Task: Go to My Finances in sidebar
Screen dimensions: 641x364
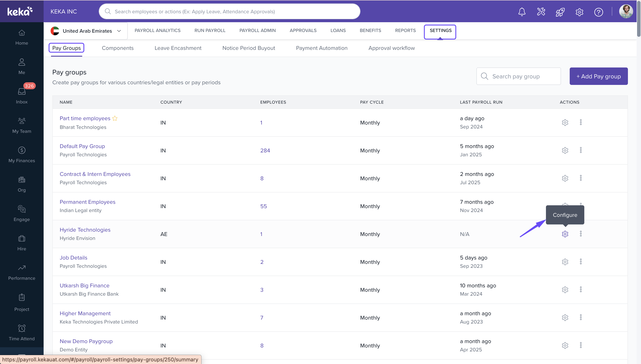Action: coord(22,155)
